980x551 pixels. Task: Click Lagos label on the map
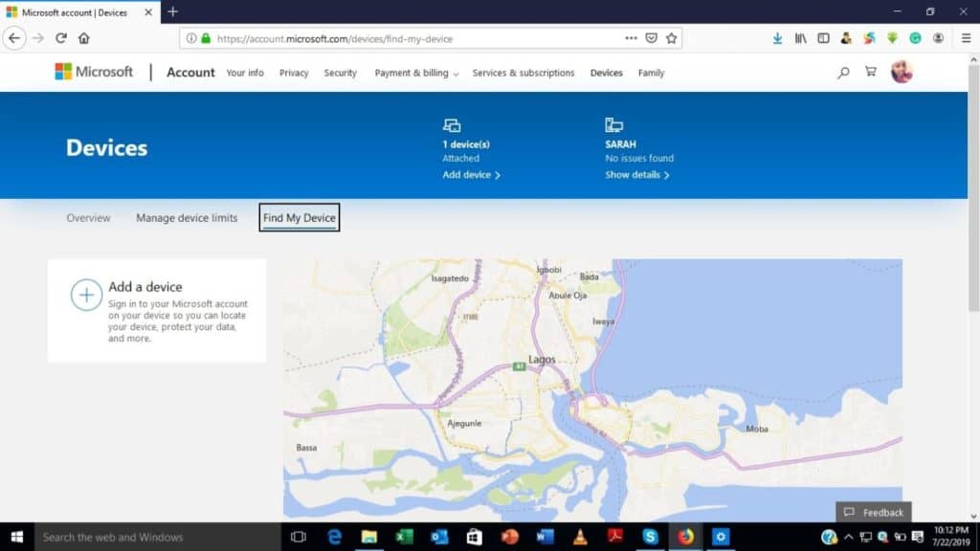click(542, 360)
